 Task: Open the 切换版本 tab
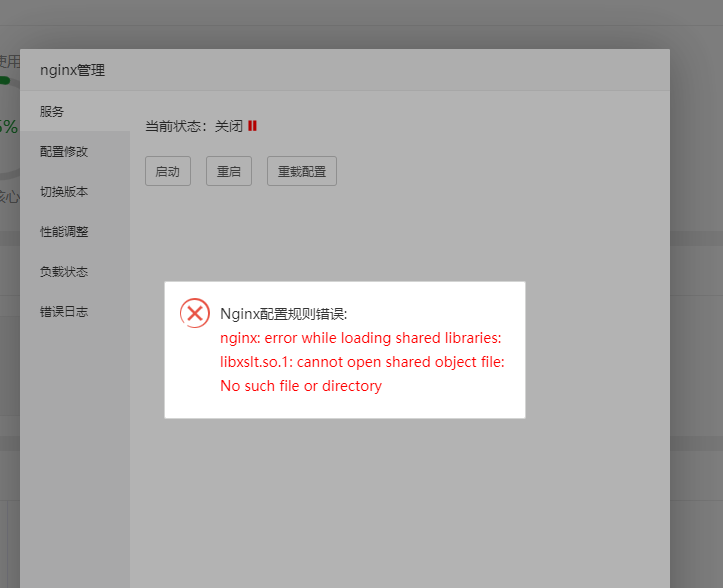(75, 191)
